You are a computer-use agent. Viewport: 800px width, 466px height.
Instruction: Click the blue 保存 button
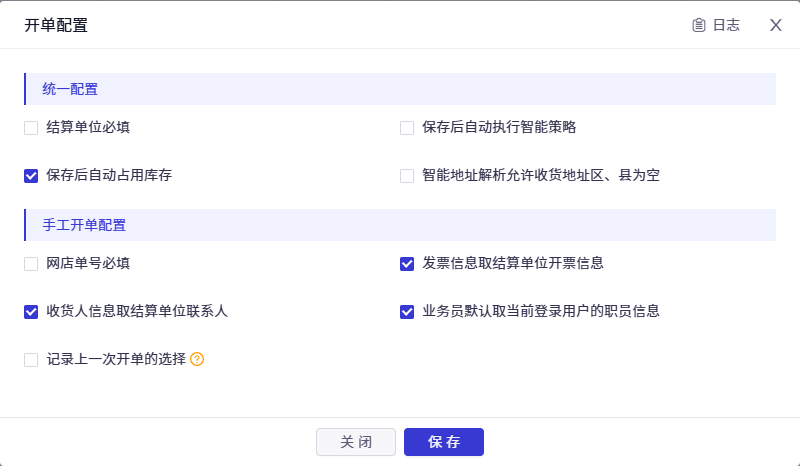pyautogui.click(x=444, y=442)
